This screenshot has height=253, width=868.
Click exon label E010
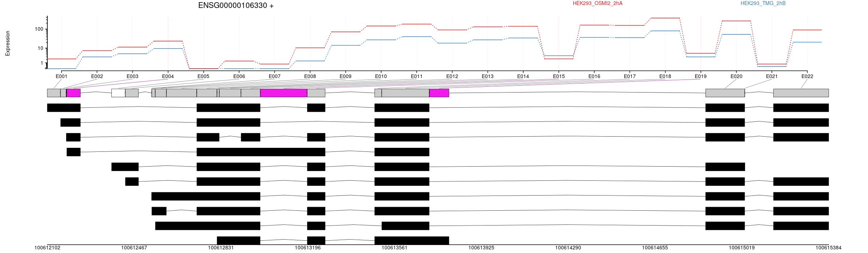[381, 76]
